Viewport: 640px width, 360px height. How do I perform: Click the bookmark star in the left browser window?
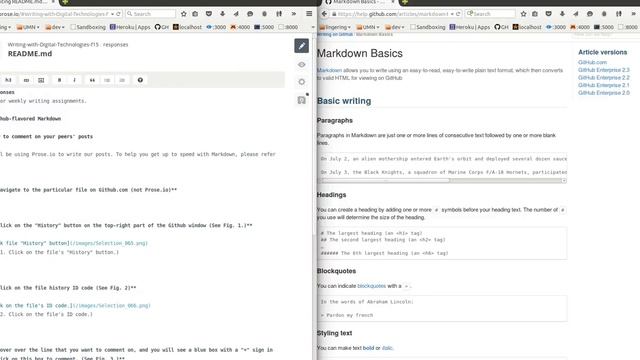[184, 14]
